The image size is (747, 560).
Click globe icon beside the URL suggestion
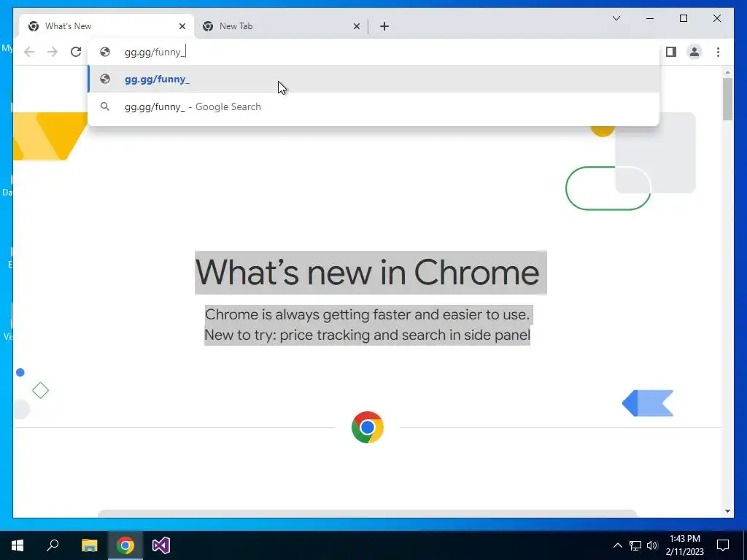click(105, 79)
